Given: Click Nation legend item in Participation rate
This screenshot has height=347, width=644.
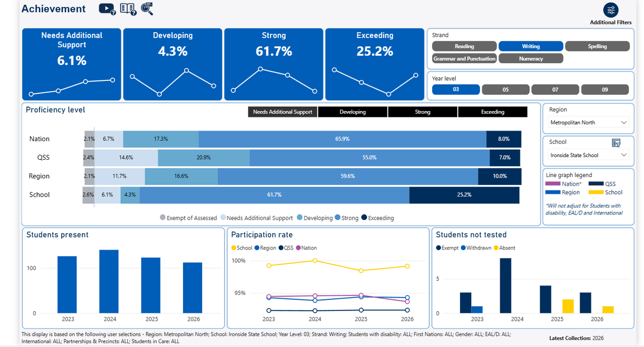Looking at the screenshot, I should 306,248.
